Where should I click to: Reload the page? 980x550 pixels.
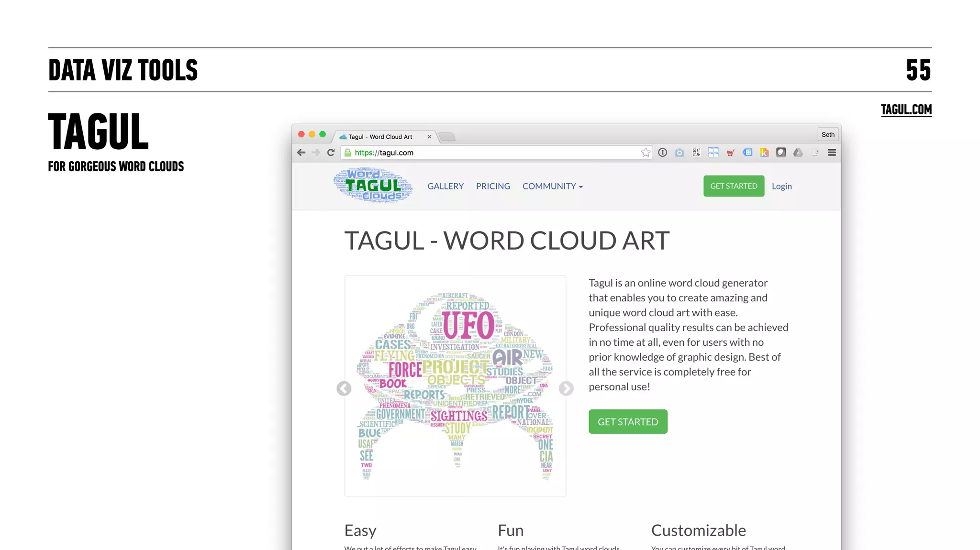331,153
